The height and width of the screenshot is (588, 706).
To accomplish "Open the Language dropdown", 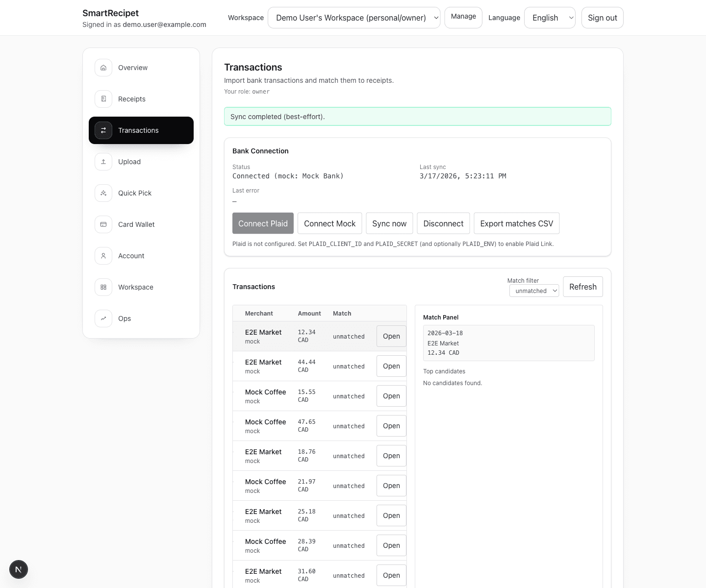I will 550,18.
